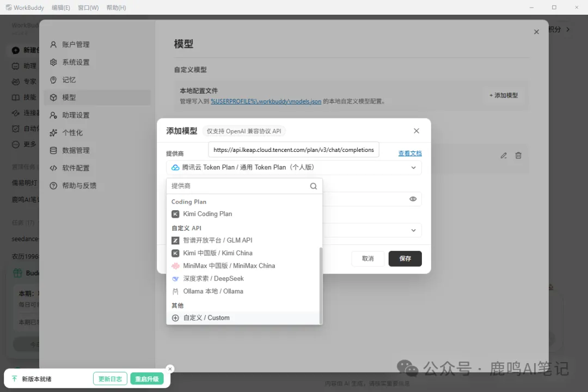Open the model dropdown chevron above 保存
Viewport: 588px width, 392px height.
(413, 230)
